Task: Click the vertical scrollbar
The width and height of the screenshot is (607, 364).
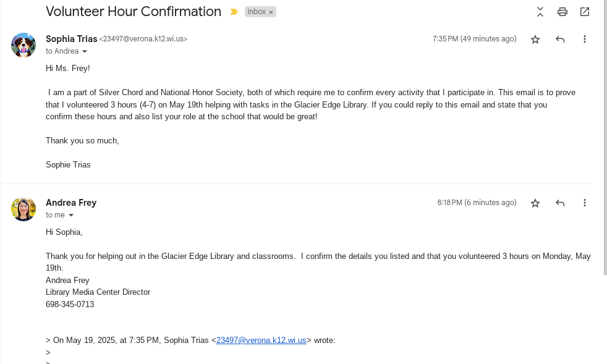Action: click(x=605, y=136)
